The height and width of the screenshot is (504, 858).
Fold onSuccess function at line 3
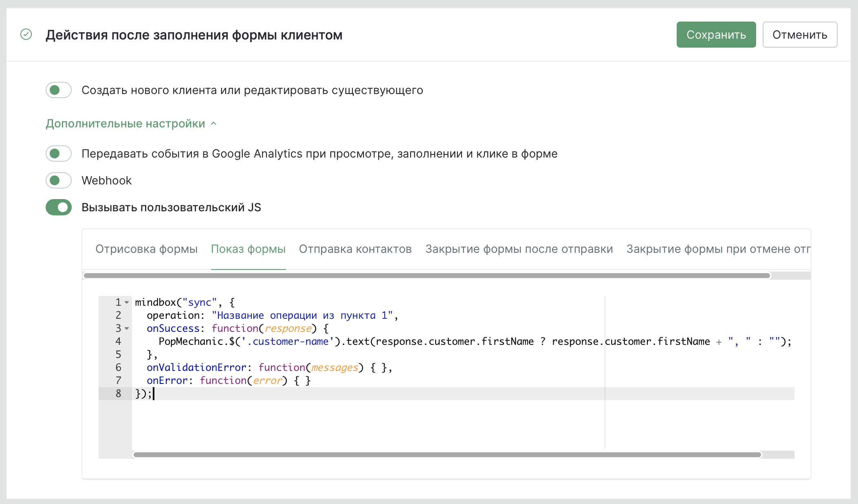coord(127,329)
